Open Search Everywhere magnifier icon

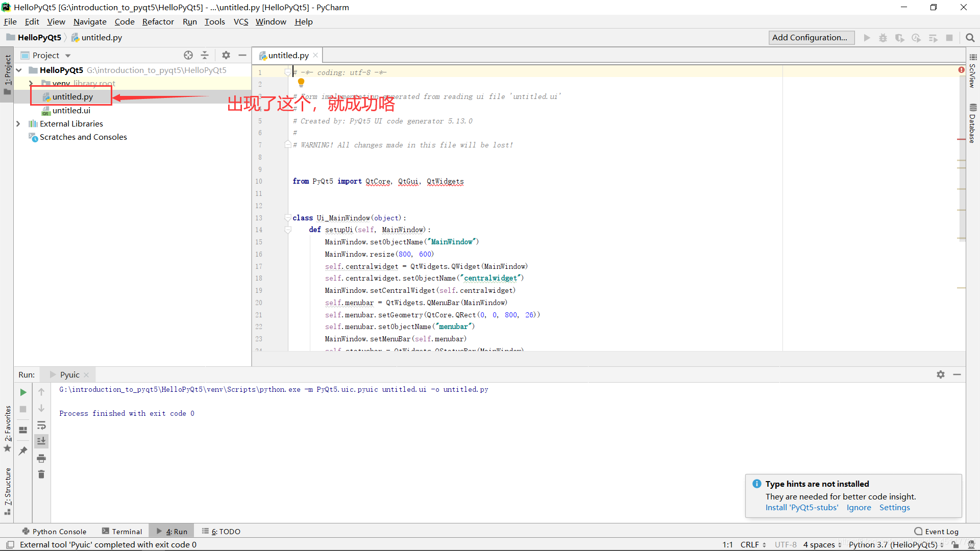click(x=970, y=38)
